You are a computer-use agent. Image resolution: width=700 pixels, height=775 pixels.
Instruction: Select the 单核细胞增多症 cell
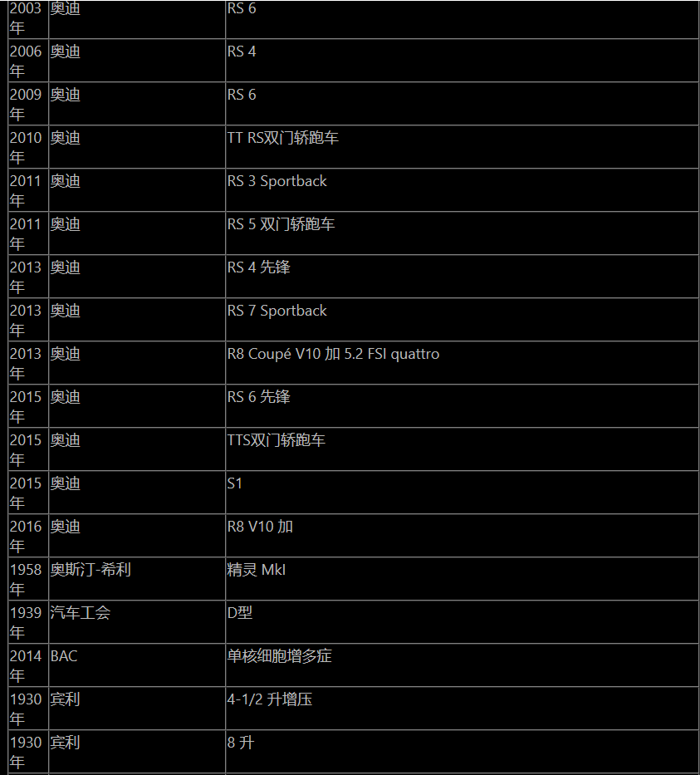(462, 665)
